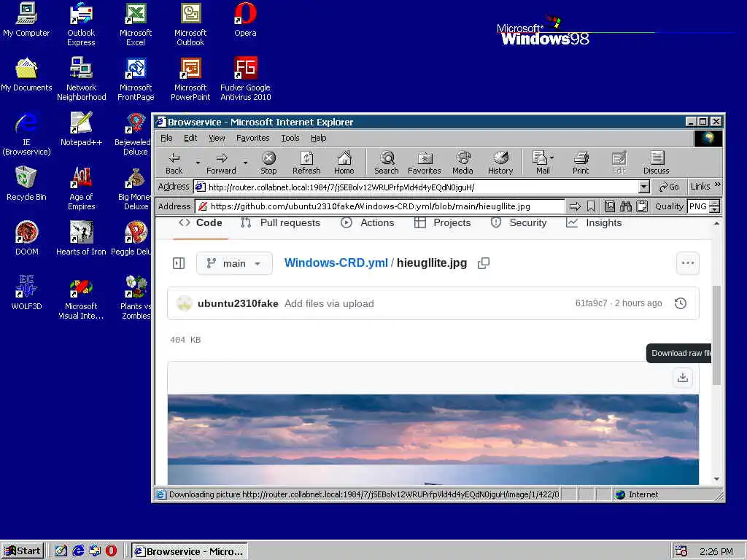
Task: Open the WOLF3D desktop icon
Action: tap(27, 292)
